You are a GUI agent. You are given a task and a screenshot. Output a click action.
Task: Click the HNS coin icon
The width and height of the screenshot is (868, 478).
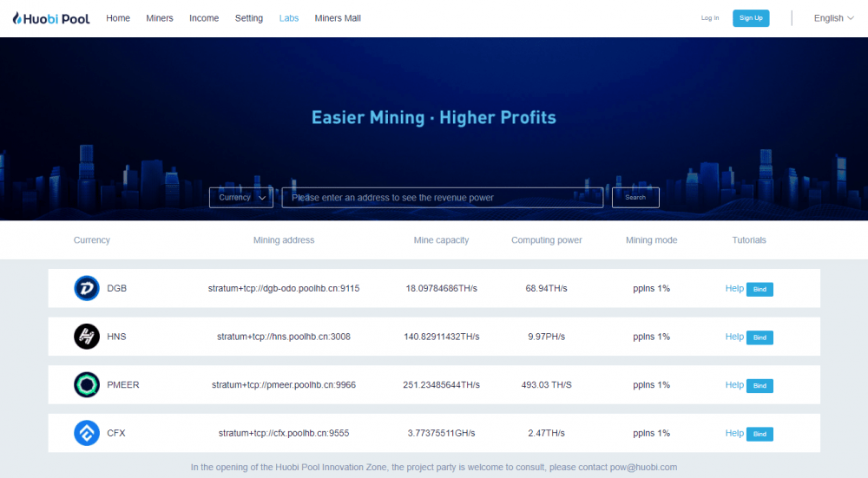pyautogui.click(x=87, y=337)
